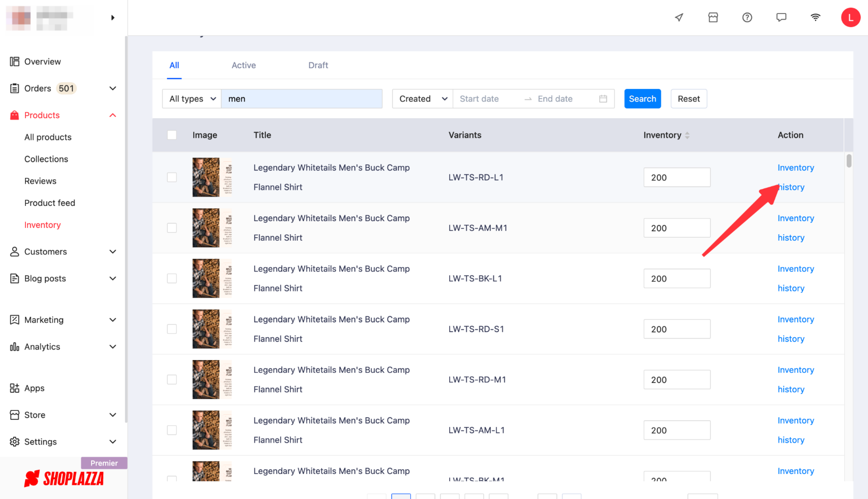Sort by the Inventory column arrows
This screenshot has width=868, height=499.
coord(687,135)
